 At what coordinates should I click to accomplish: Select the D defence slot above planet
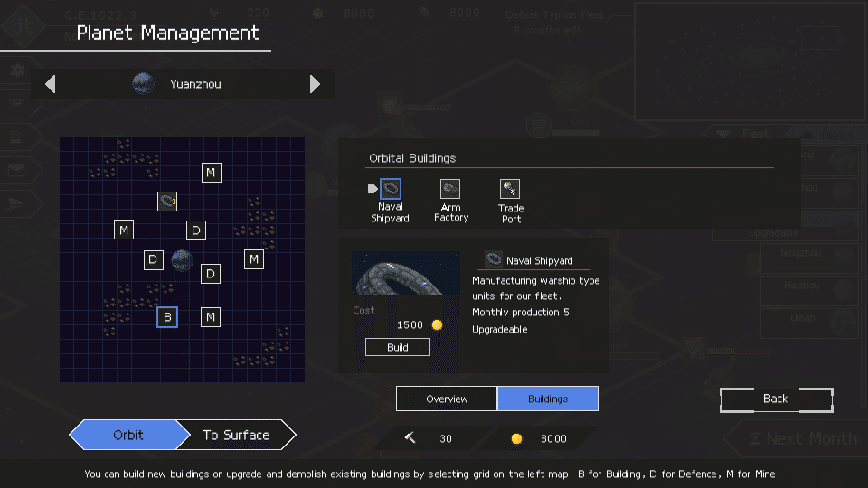[196, 230]
